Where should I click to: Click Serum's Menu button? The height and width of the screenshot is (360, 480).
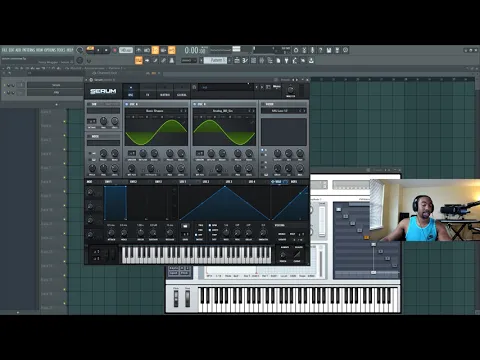pyautogui.click(x=277, y=87)
